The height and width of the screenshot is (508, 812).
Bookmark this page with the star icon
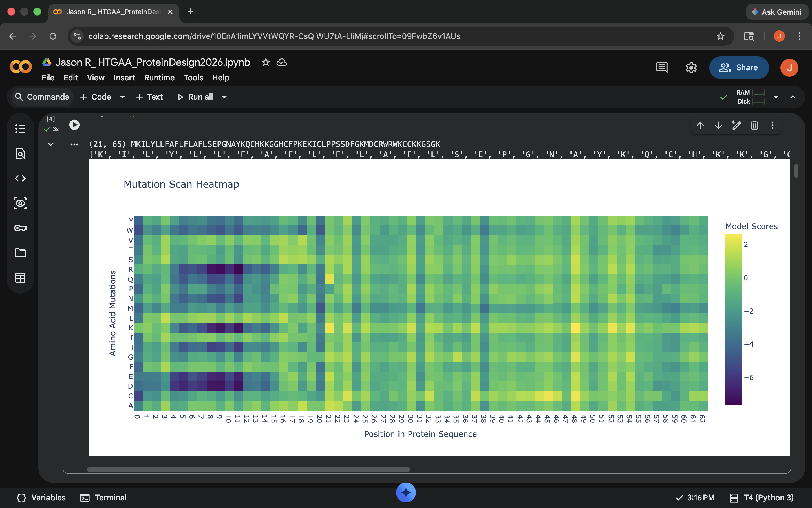click(x=720, y=36)
